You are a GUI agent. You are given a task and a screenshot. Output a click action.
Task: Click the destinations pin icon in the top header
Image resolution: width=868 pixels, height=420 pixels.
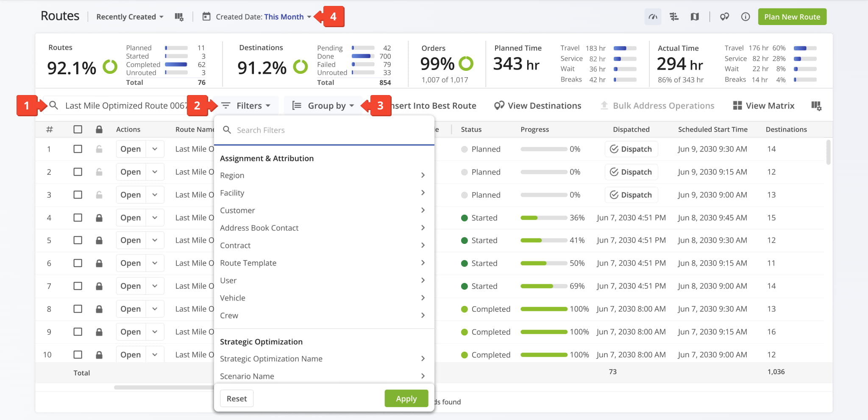coord(724,17)
